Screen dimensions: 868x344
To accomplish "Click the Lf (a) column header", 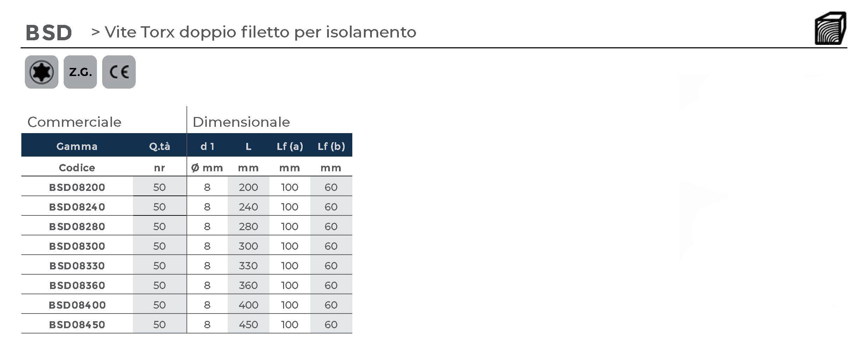I will pyautogui.click(x=290, y=146).
